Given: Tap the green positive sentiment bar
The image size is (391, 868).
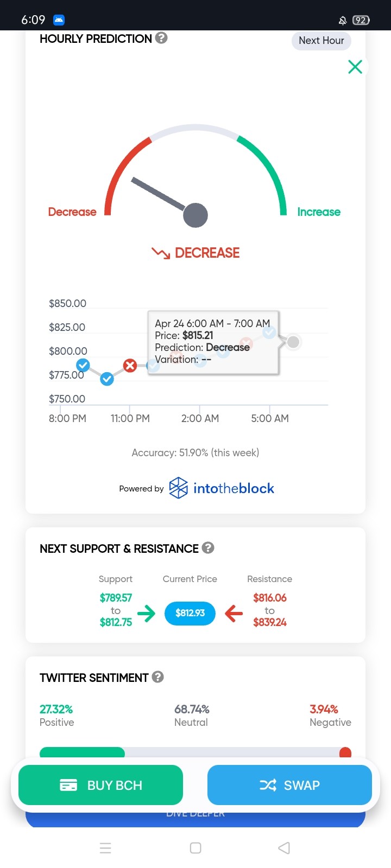Looking at the screenshot, I should [82, 752].
